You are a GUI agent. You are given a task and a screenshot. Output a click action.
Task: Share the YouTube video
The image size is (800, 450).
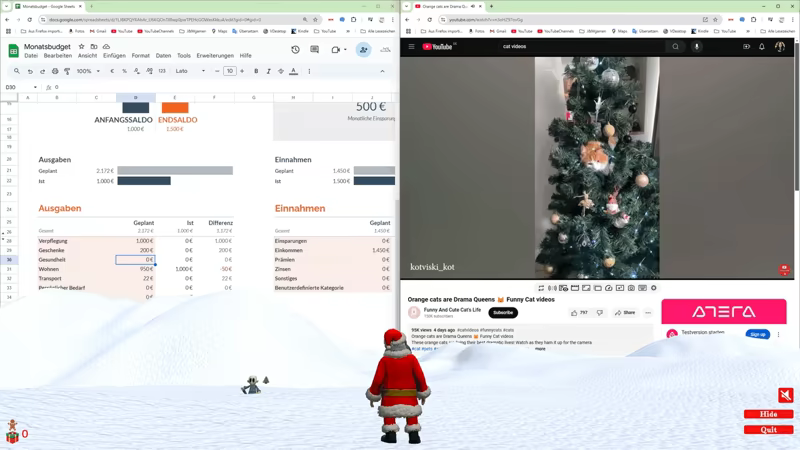(x=625, y=313)
